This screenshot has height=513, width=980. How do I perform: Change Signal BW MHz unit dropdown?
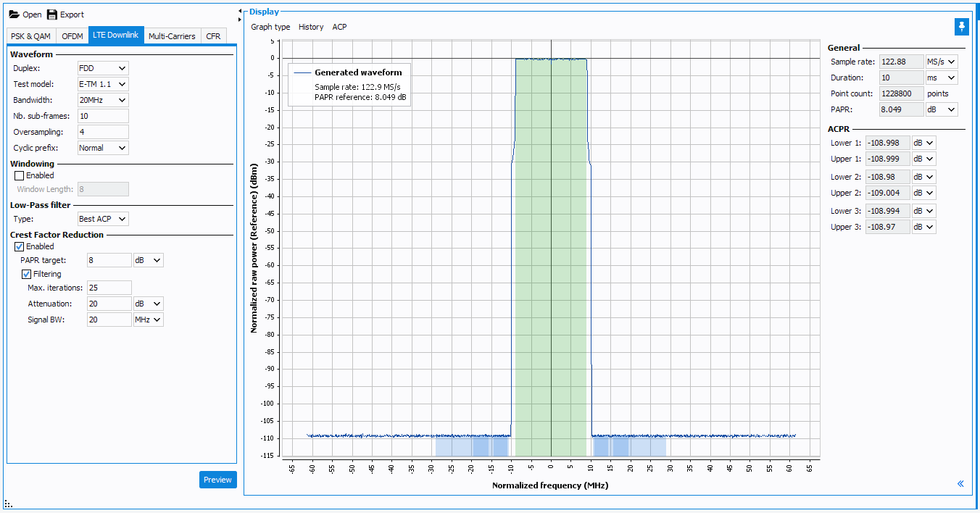click(x=149, y=320)
